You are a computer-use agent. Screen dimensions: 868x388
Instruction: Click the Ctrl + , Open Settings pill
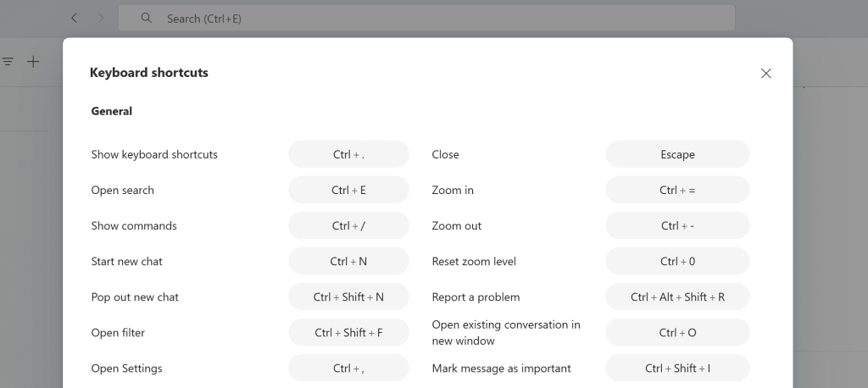tap(348, 368)
